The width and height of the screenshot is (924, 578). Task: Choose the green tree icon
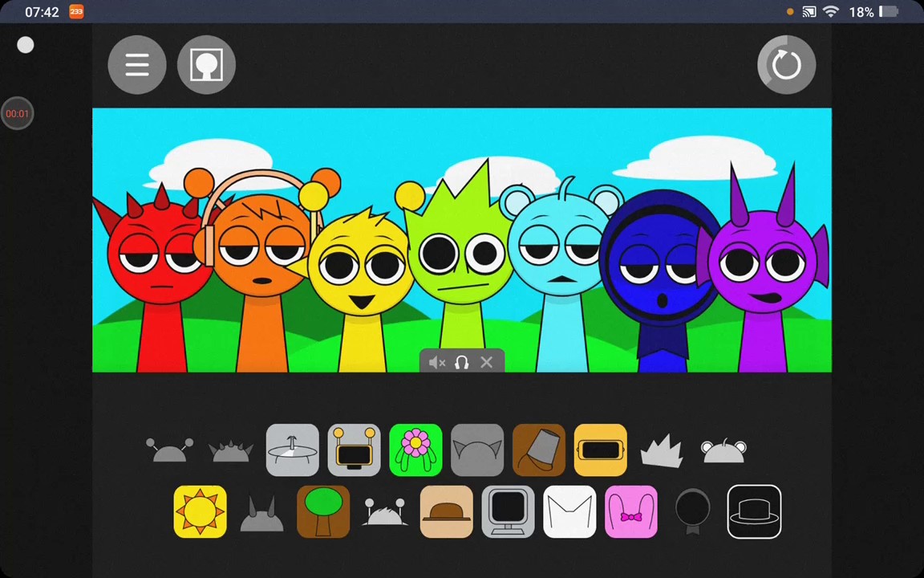coord(323,512)
